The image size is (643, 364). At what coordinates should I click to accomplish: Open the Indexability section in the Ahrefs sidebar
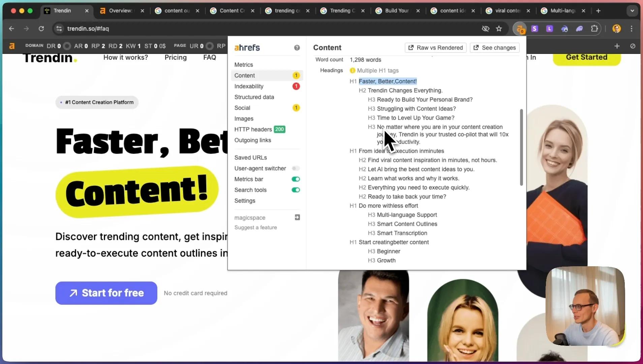(249, 86)
